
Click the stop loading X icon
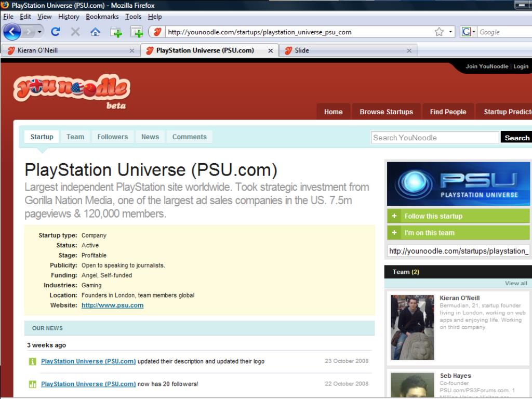pos(75,32)
